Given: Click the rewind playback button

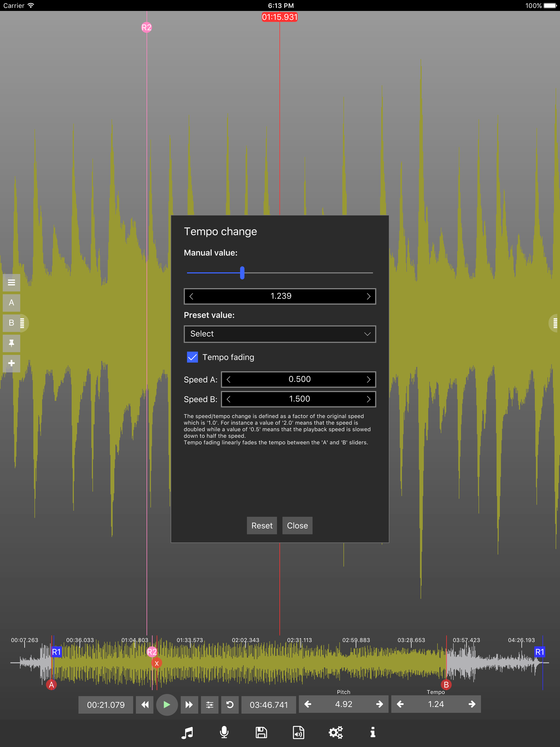Looking at the screenshot, I should tap(145, 704).
